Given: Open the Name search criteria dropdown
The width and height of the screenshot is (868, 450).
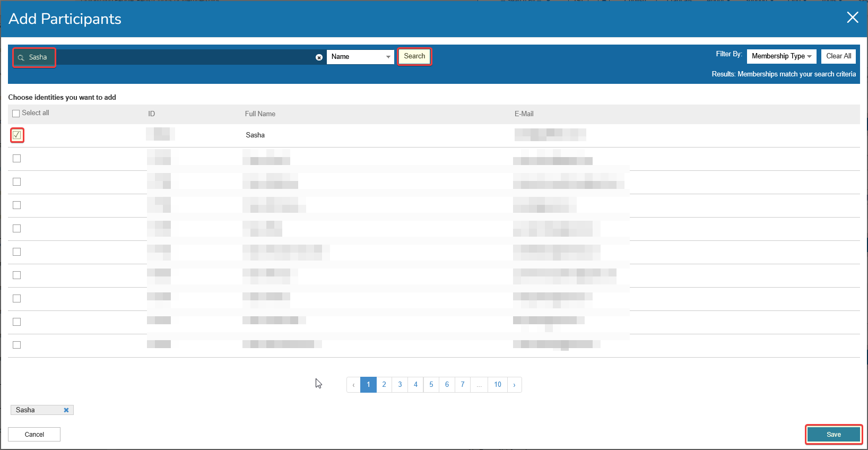Looking at the screenshot, I should click(x=360, y=57).
